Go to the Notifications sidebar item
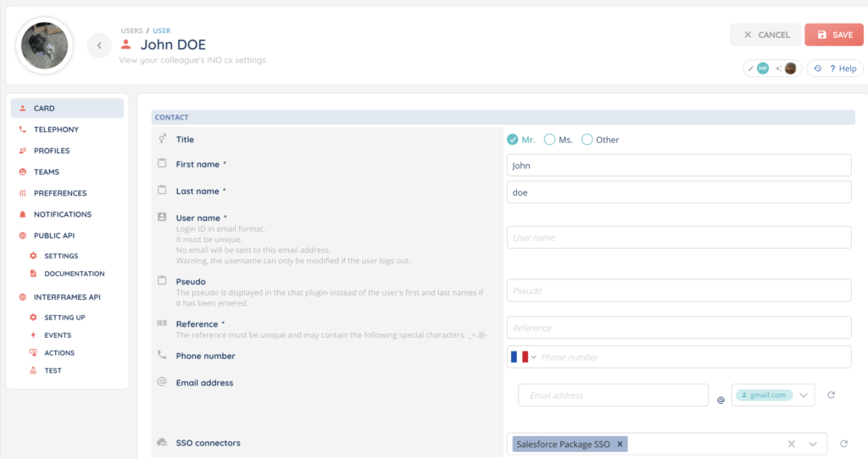The image size is (868, 459). [62, 214]
